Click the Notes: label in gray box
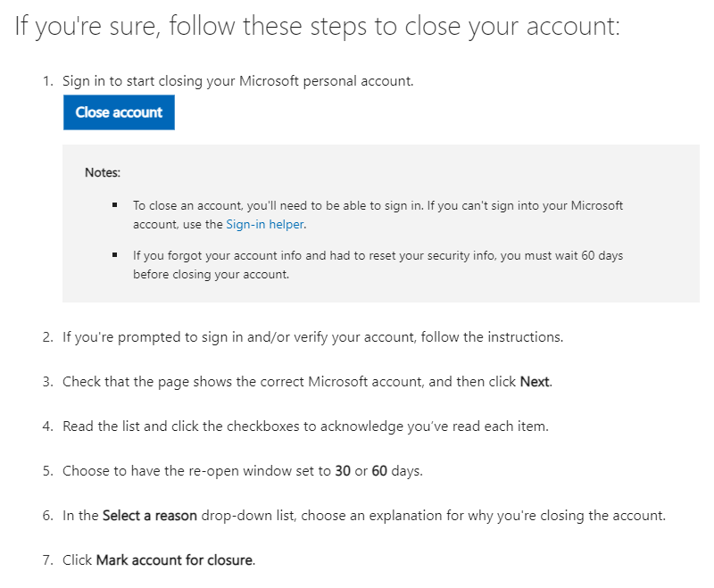The height and width of the screenshot is (588, 714). coord(103,172)
